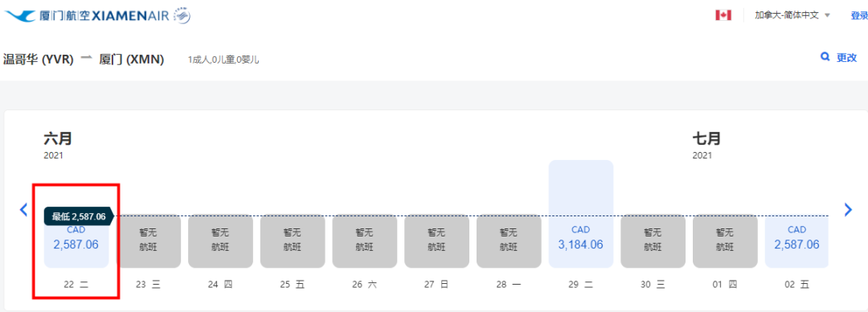Click the 温哥华 (YVR) origin text
The height and width of the screenshot is (312, 868).
point(39,60)
